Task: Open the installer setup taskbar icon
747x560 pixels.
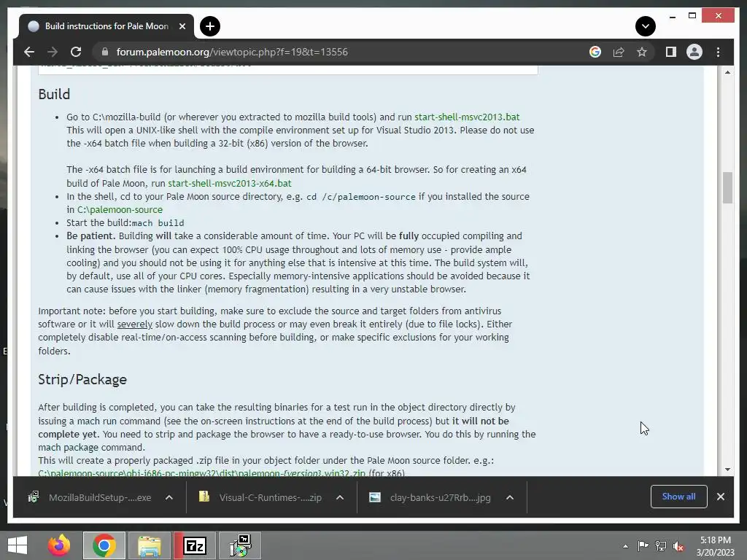Action: click(240, 545)
